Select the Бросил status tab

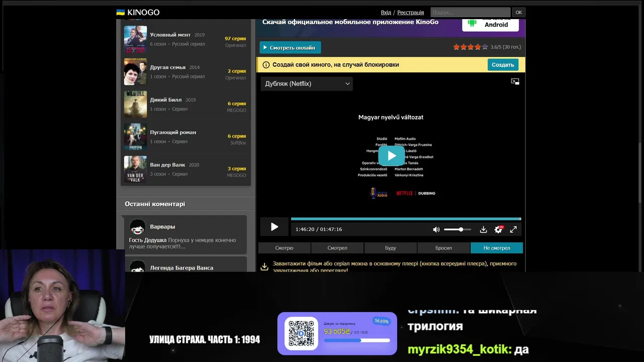pos(443,248)
